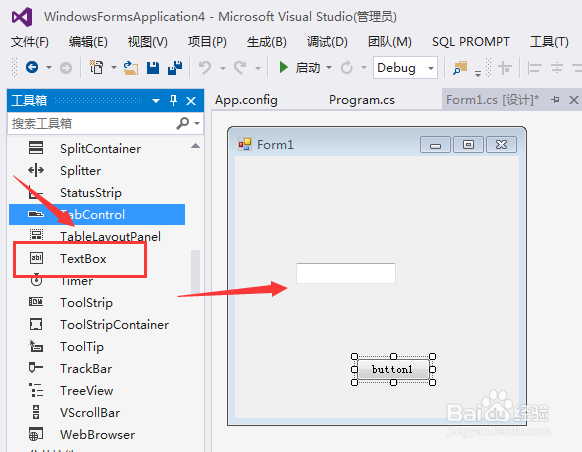Open the 调试(D) menu

(327, 42)
